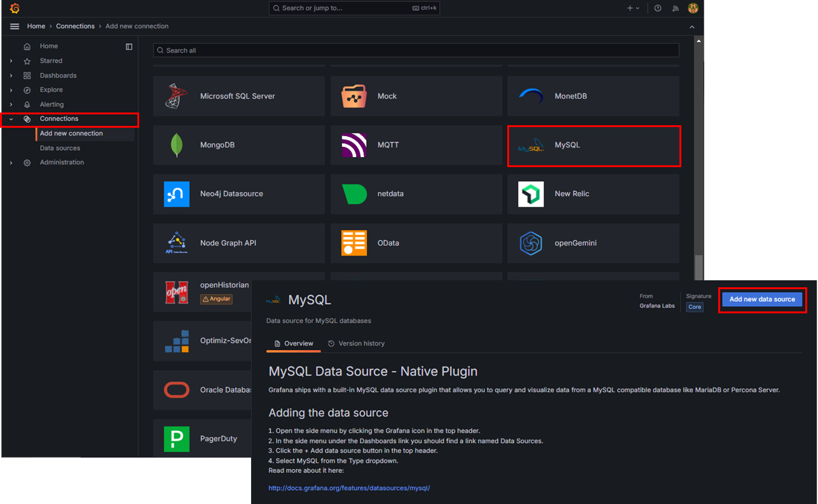Open the help question mark icon
The width and height of the screenshot is (818, 504).
(658, 8)
